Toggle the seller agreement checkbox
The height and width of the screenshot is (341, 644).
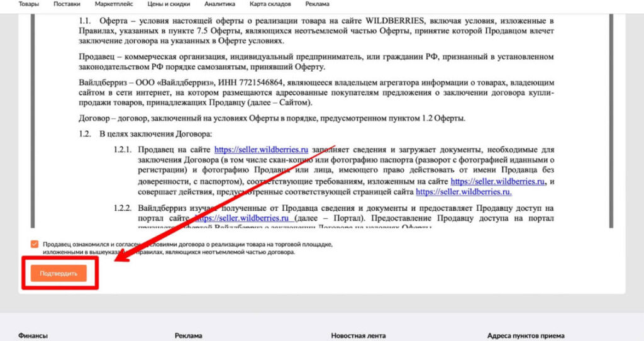[x=34, y=244]
